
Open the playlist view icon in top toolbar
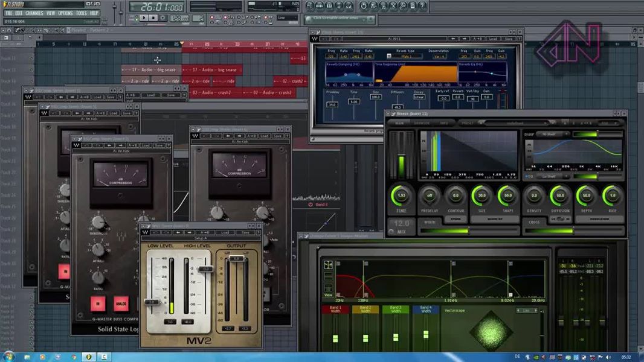pyautogui.click(x=310, y=6)
